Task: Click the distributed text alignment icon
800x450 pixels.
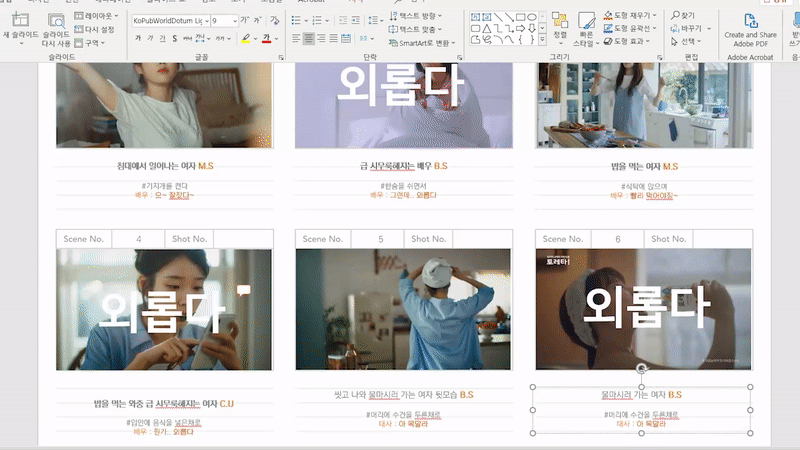Action: pyautogui.click(x=345, y=38)
